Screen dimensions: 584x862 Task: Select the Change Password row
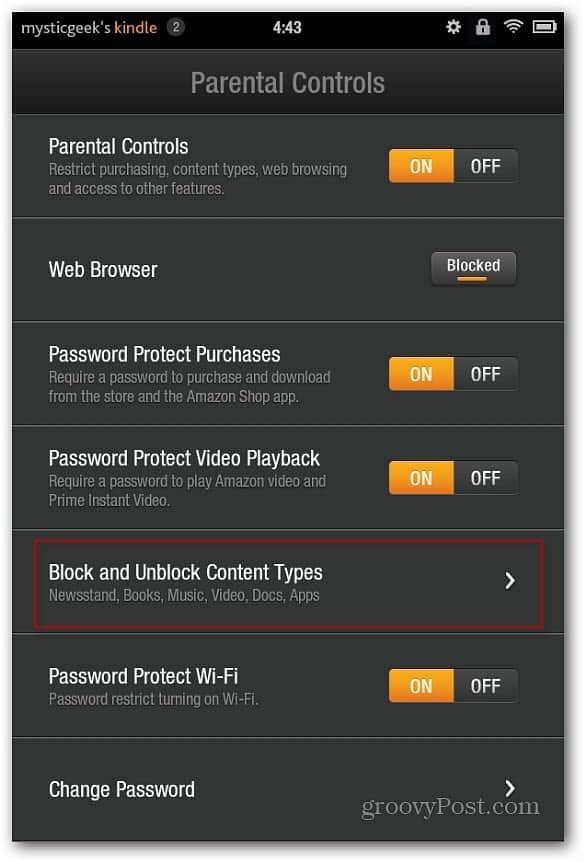pos(288,789)
